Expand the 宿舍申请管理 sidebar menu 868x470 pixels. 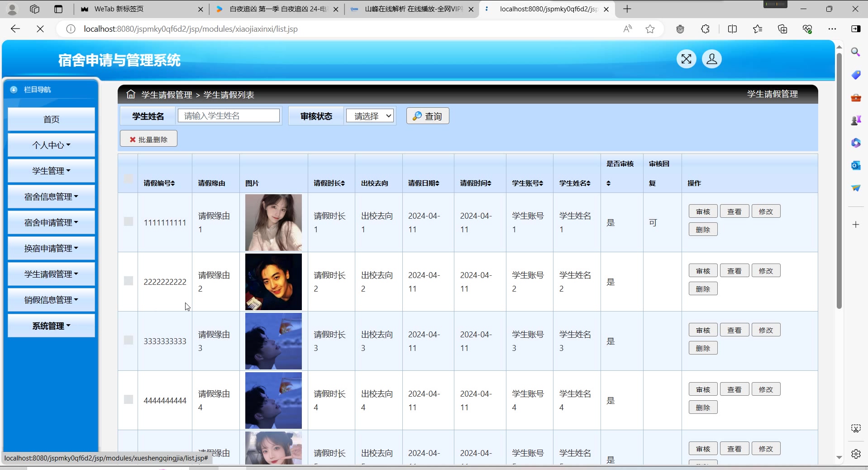[51, 222]
